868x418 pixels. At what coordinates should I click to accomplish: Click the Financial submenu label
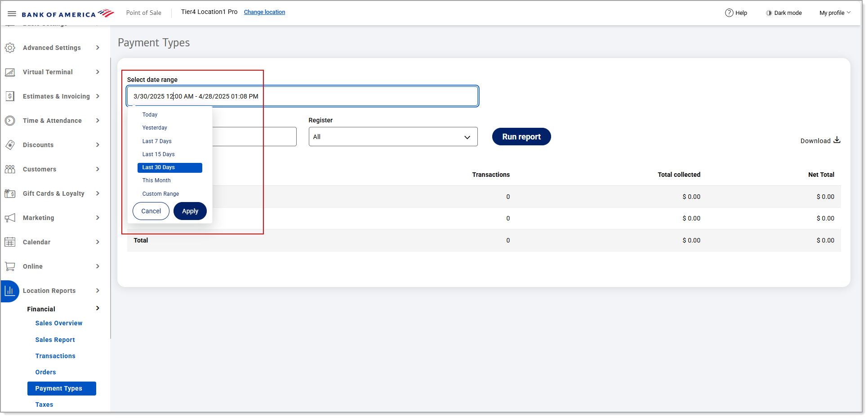click(41, 309)
